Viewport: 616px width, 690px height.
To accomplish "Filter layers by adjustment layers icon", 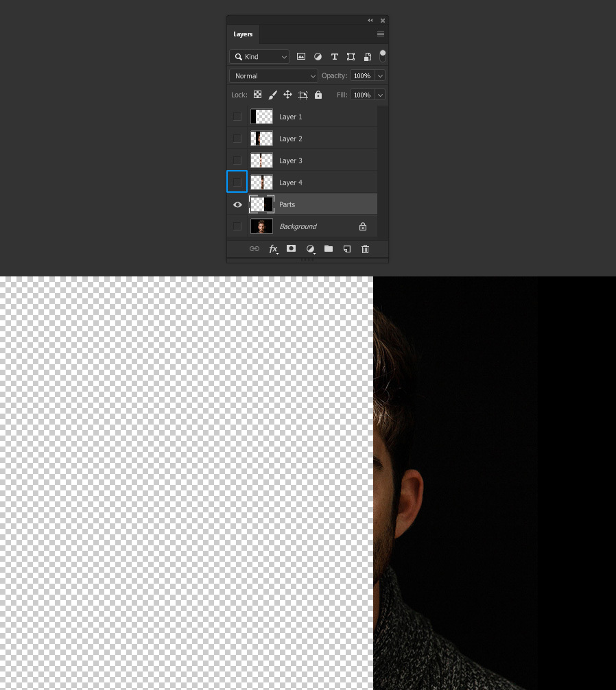I will pos(318,56).
